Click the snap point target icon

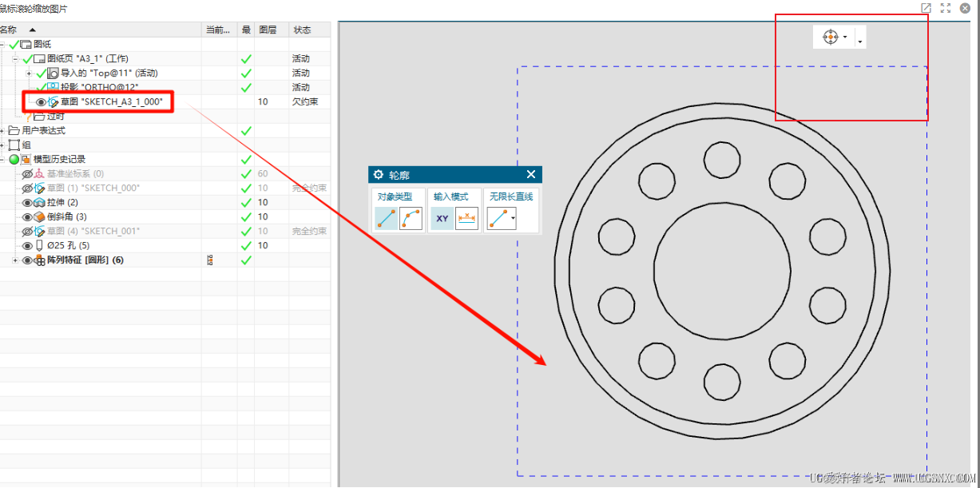pyautogui.click(x=831, y=37)
